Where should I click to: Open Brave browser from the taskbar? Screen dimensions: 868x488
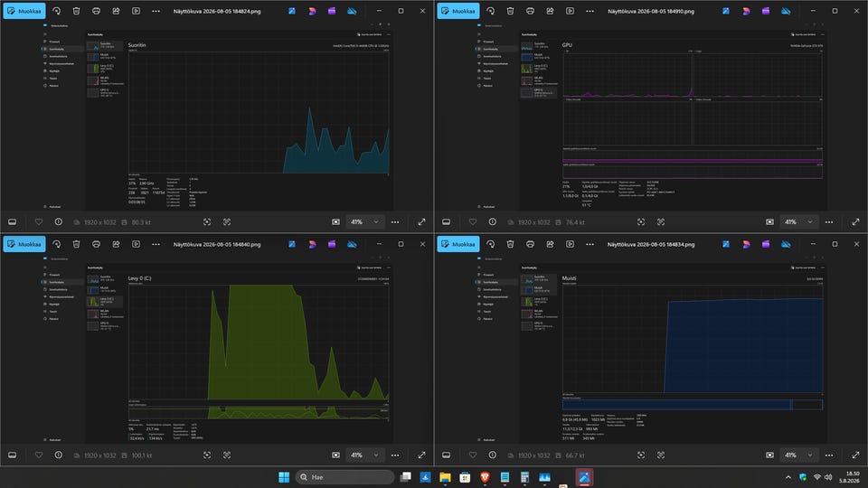click(485, 477)
